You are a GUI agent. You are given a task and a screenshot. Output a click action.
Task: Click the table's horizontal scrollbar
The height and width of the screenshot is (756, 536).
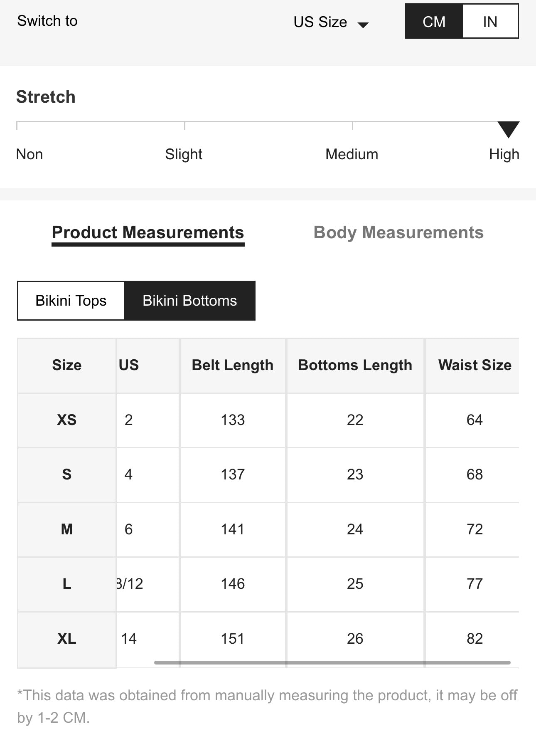[x=332, y=662]
